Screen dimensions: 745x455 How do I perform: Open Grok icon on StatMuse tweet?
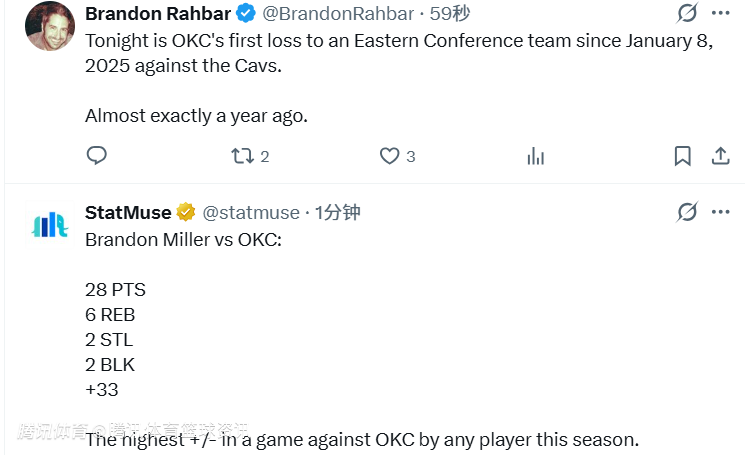687,212
